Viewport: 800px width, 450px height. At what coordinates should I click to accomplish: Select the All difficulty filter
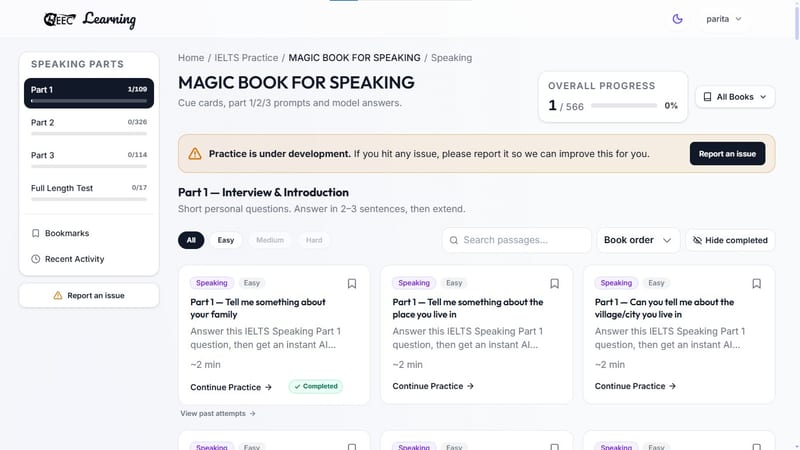click(x=191, y=240)
